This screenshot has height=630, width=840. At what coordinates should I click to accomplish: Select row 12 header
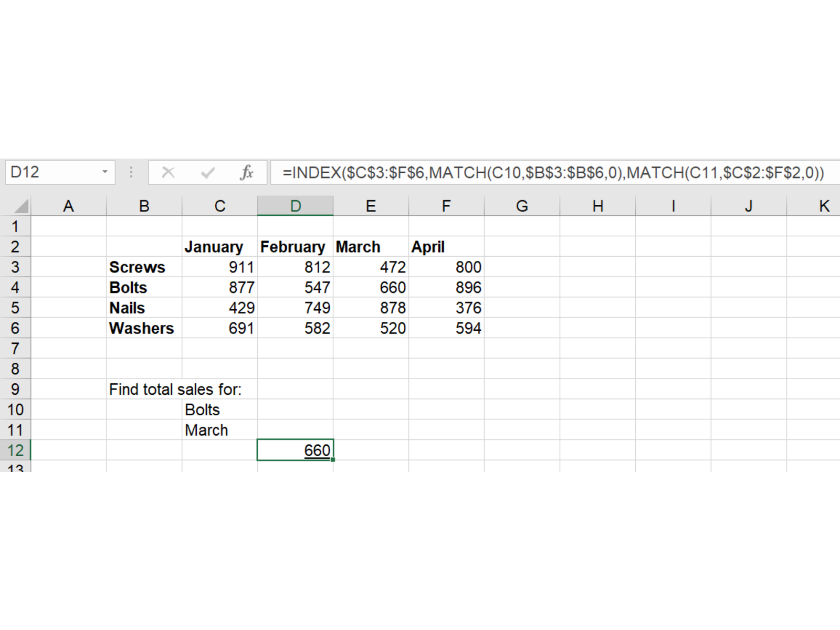pos(15,450)
